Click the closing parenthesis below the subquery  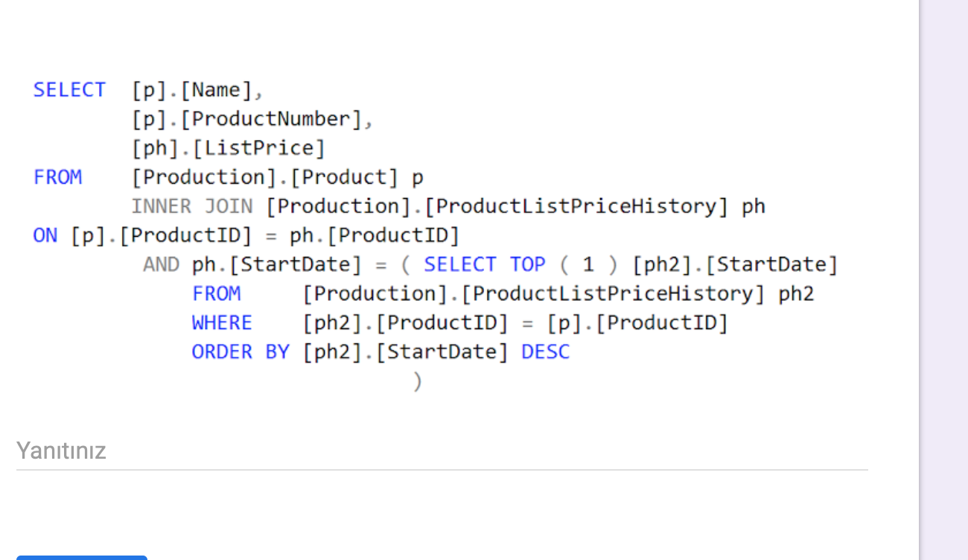[418, 381]
